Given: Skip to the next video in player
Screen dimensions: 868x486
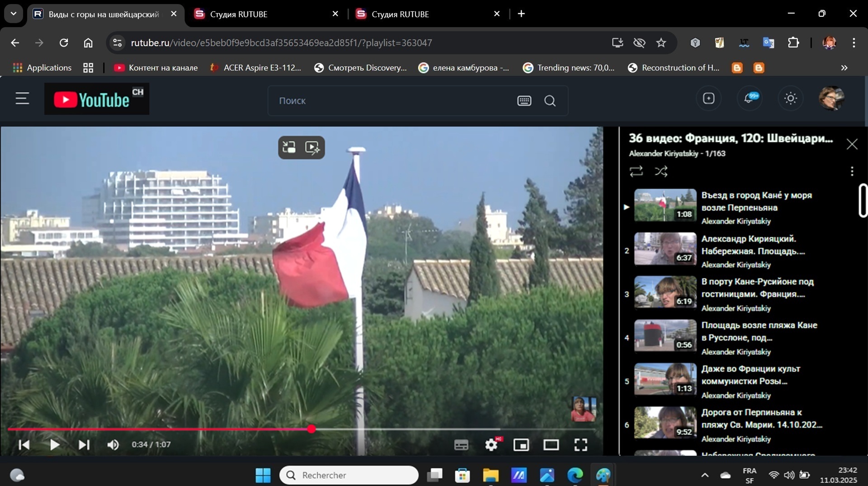Looking at the screenshot, I should 84,445.
